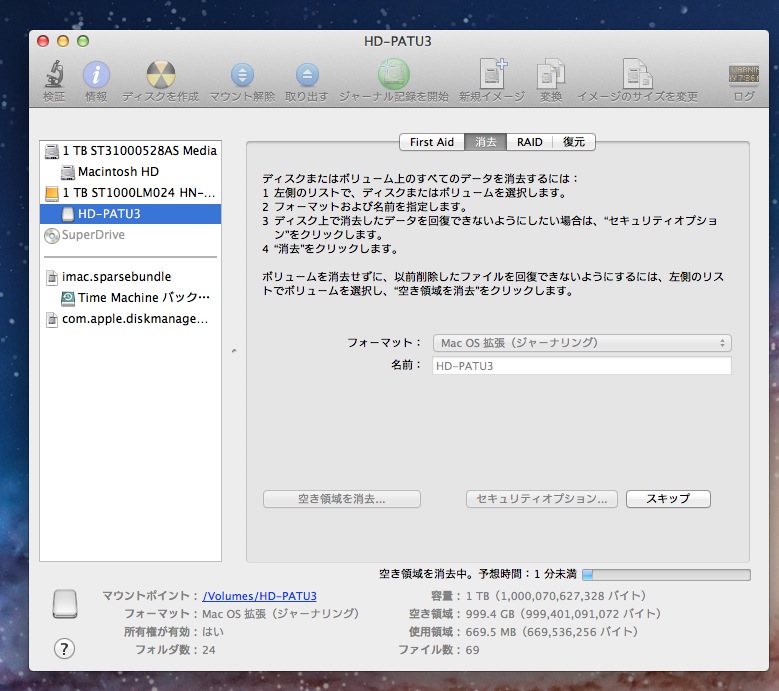This screenshot has width=779, height=691.
Task: Select SuperDrive in sidebar
Action: click(131, 235)
